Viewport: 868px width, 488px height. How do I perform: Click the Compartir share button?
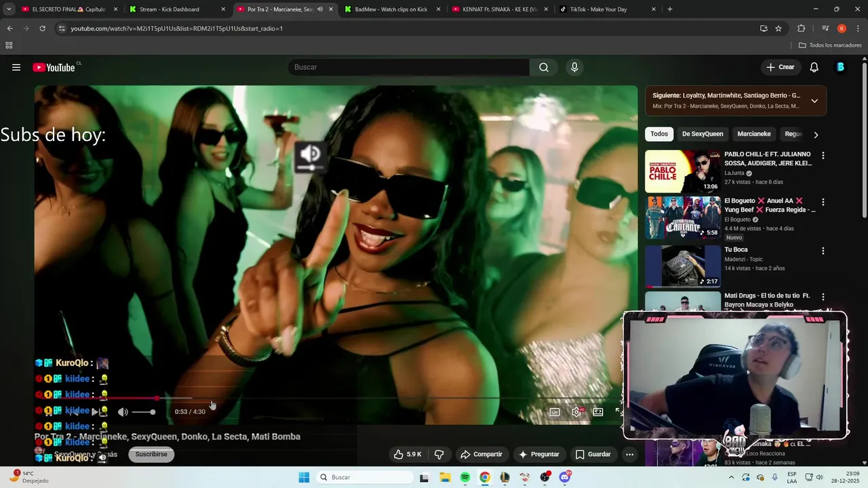[x=481, y=454]
